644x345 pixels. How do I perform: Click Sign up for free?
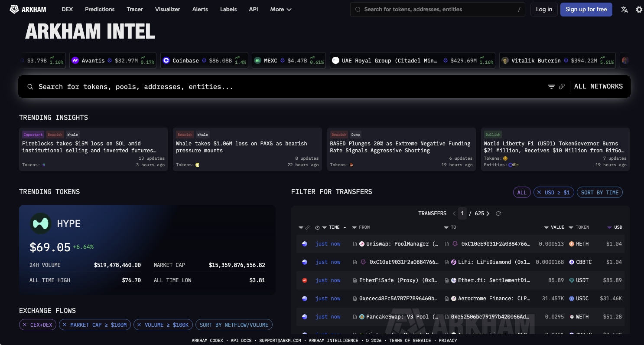pos(586,9)
